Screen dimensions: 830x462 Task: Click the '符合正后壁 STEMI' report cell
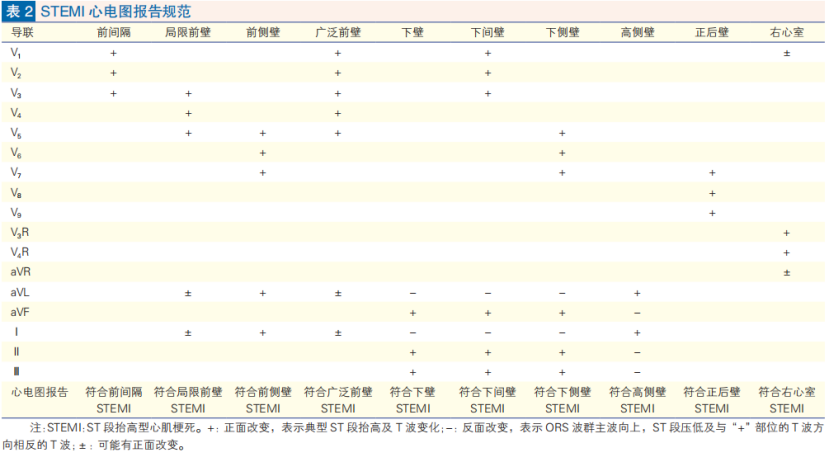(x=712, y=400)
